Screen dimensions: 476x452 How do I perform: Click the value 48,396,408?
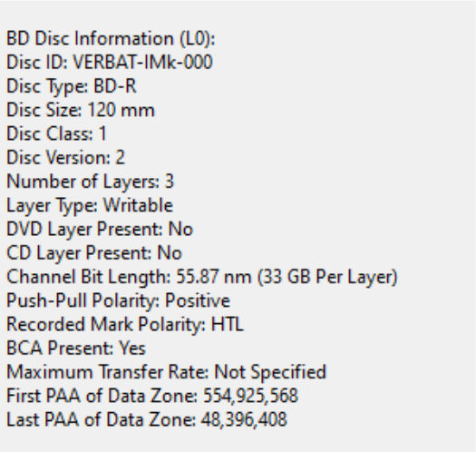click(244, 420)
